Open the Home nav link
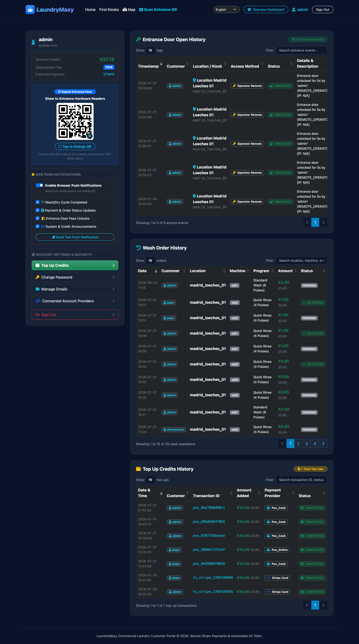This screenshot has height=644, width=359. click(x=90, y=9)
